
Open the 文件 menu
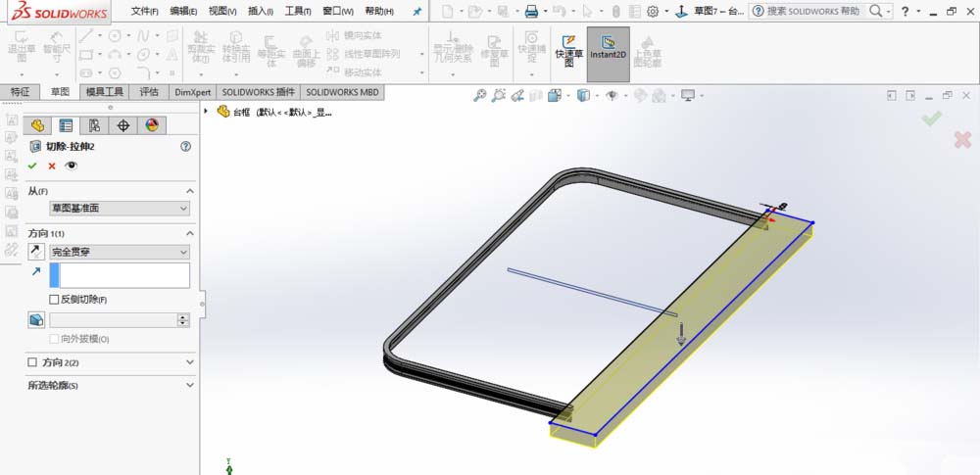(x=144, y=11)
